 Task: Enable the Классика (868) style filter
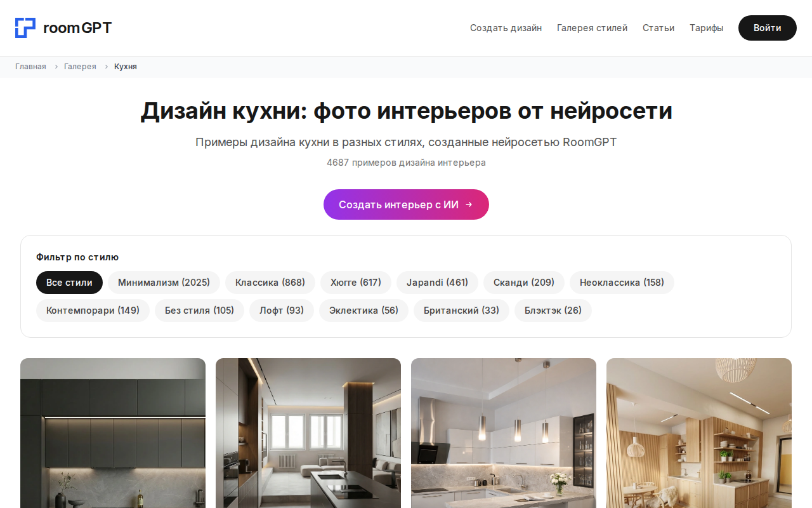point(270,282)
